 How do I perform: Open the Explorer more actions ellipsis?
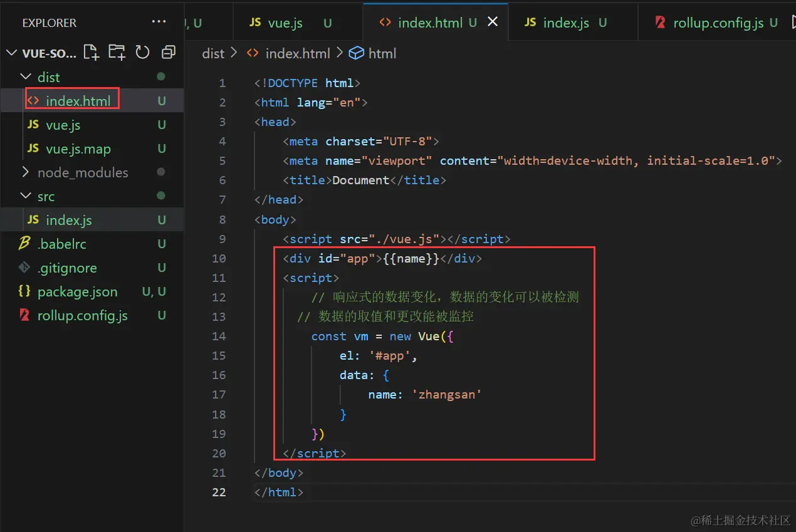159,23
